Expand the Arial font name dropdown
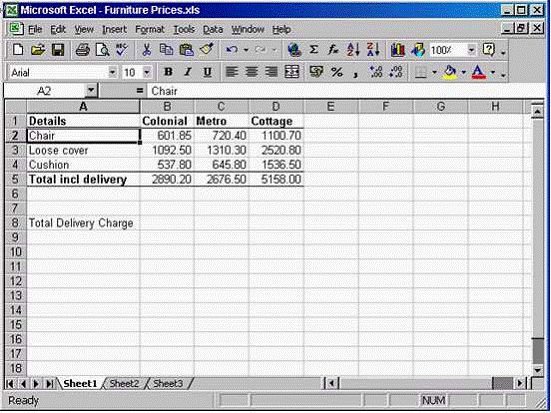 coord(112,72)
